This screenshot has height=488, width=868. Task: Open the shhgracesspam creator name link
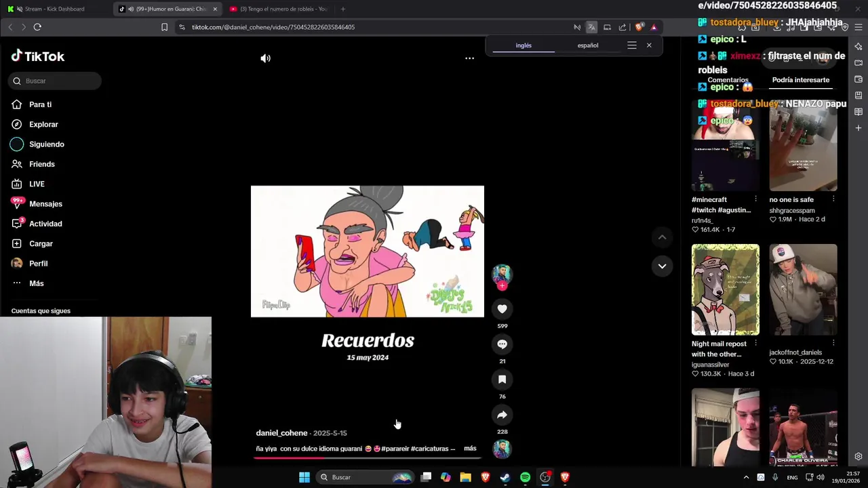tap(792, 211)
